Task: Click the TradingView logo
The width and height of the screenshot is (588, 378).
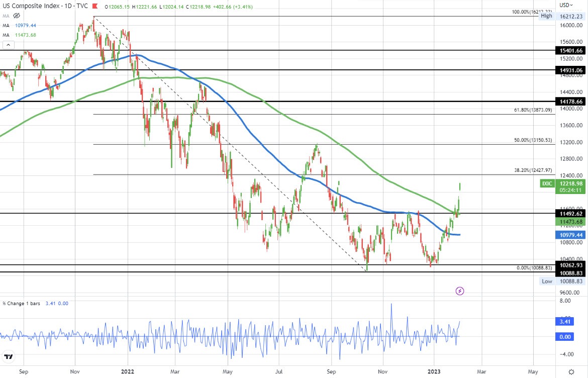Action: tap(8, 356)
